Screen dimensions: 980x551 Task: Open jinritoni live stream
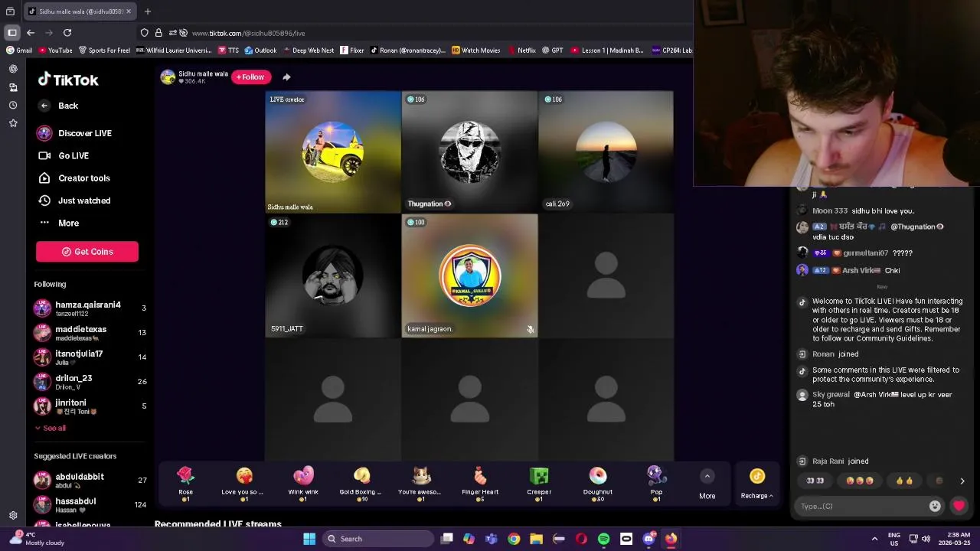[x=90, y=406]
